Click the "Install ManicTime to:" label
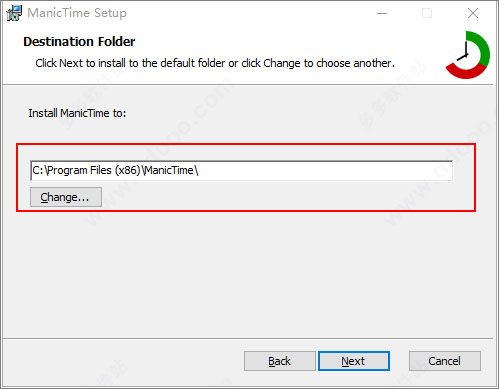 point(77,113)
